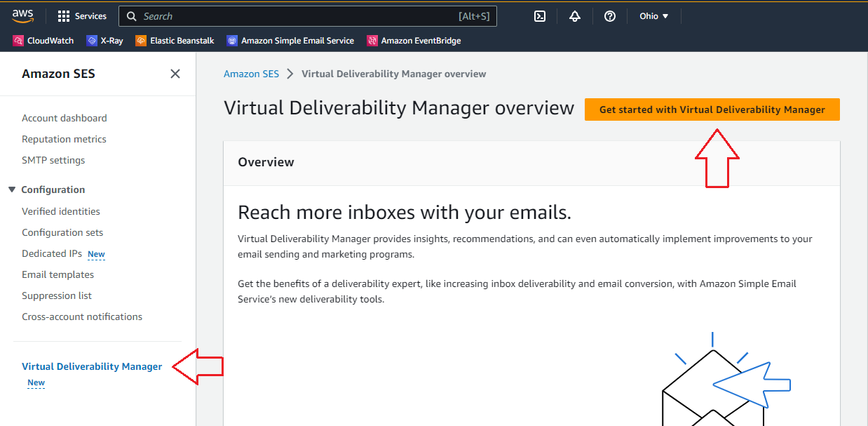The width and height of the screenshot is (868, 426).
Task: Click the Search input field
Action: (x=307, y=15)
